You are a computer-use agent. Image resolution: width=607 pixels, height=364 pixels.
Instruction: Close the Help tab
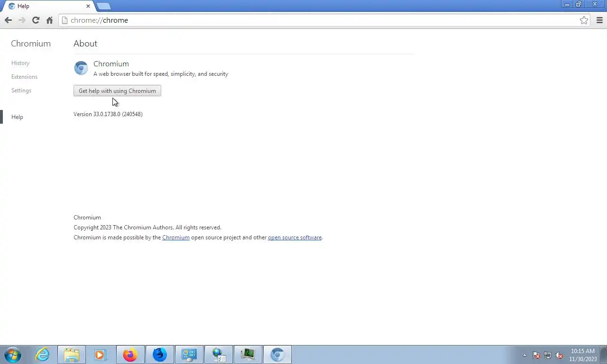click(88, 6)
